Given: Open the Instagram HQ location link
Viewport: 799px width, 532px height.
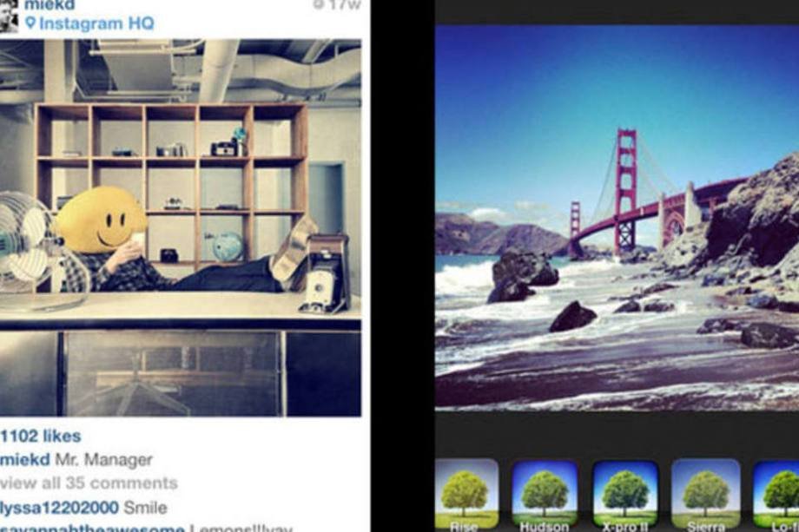Looking at the screenshot, I should pyautogui.click(x=96, y=23).
